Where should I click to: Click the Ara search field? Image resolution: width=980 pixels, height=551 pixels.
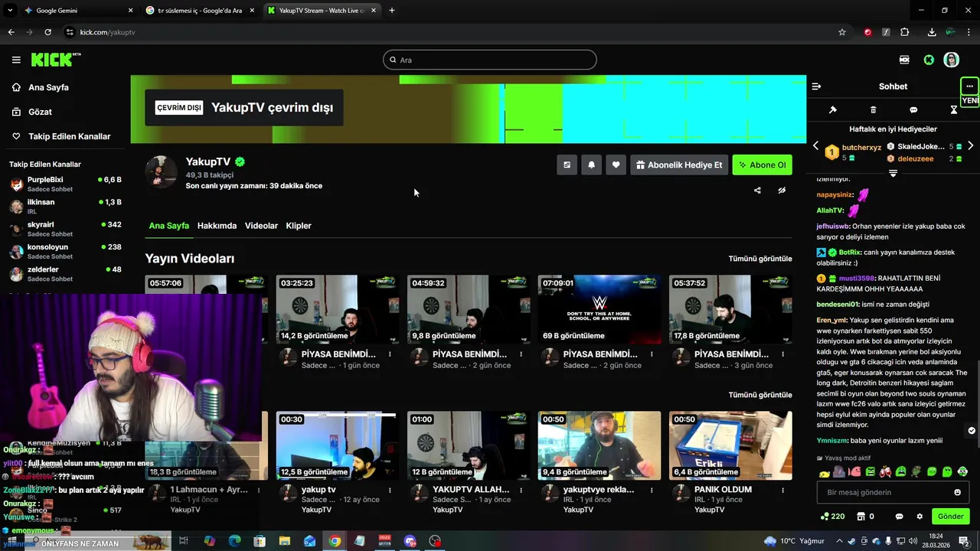click(x=490, y=60)
